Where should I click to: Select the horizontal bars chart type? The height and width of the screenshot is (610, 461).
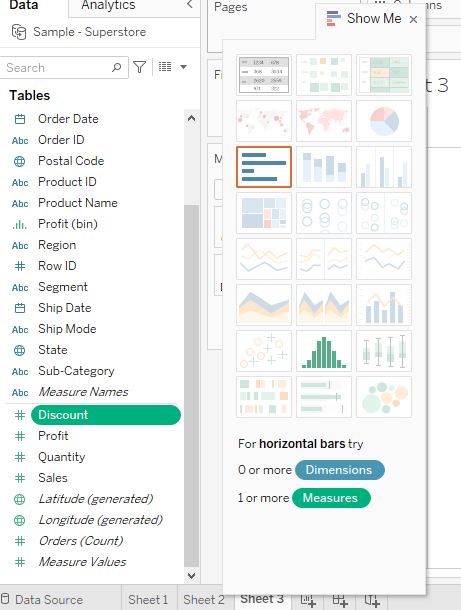click(264, 167)
